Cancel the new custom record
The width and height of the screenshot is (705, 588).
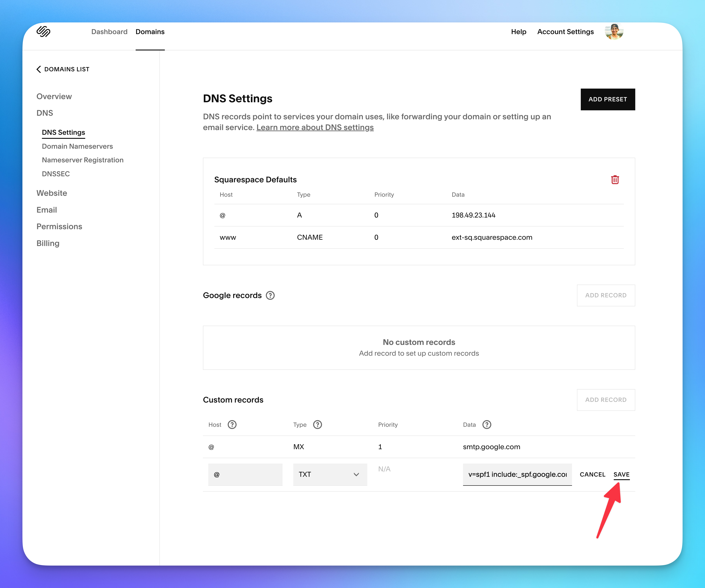[592, 475]
